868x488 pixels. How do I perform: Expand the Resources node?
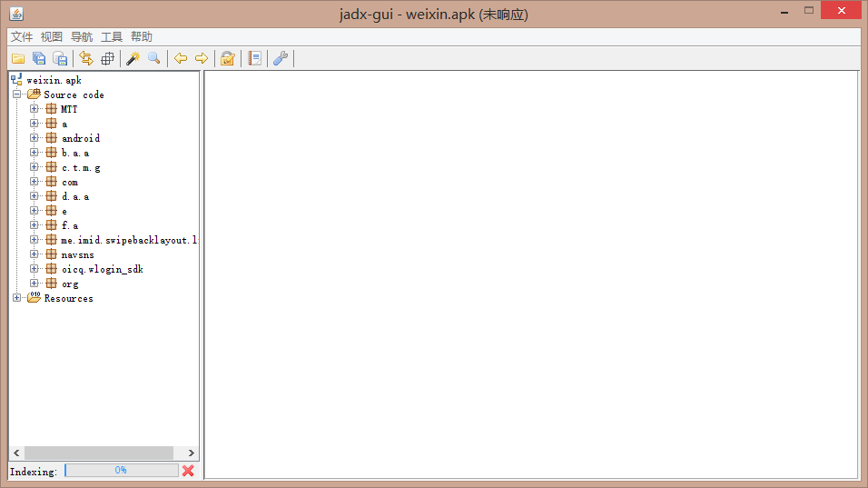(16, 297)
